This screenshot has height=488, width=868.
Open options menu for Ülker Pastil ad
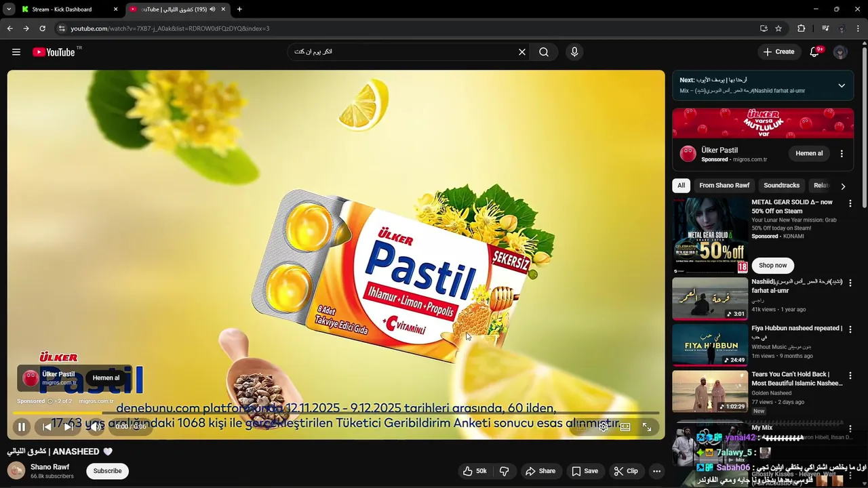pyautogui.click(x=842, y=154)
